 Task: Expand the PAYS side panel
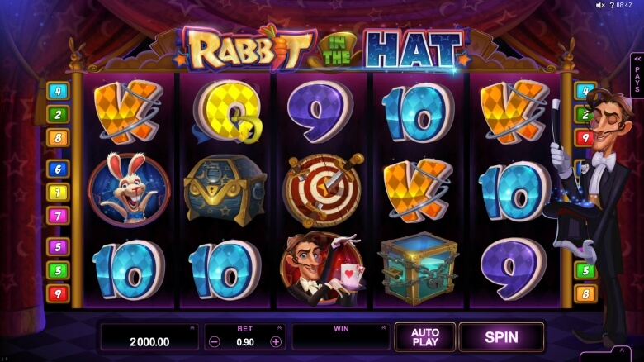point(637,75)
